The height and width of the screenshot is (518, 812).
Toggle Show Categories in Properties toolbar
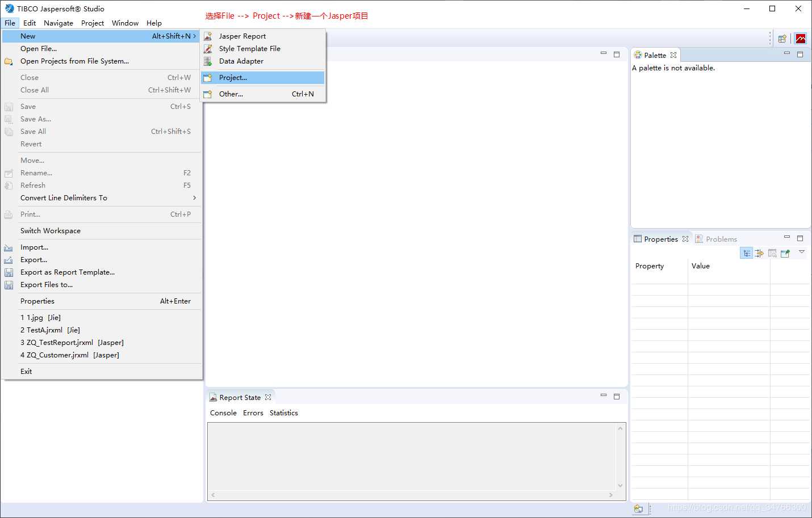747,253
